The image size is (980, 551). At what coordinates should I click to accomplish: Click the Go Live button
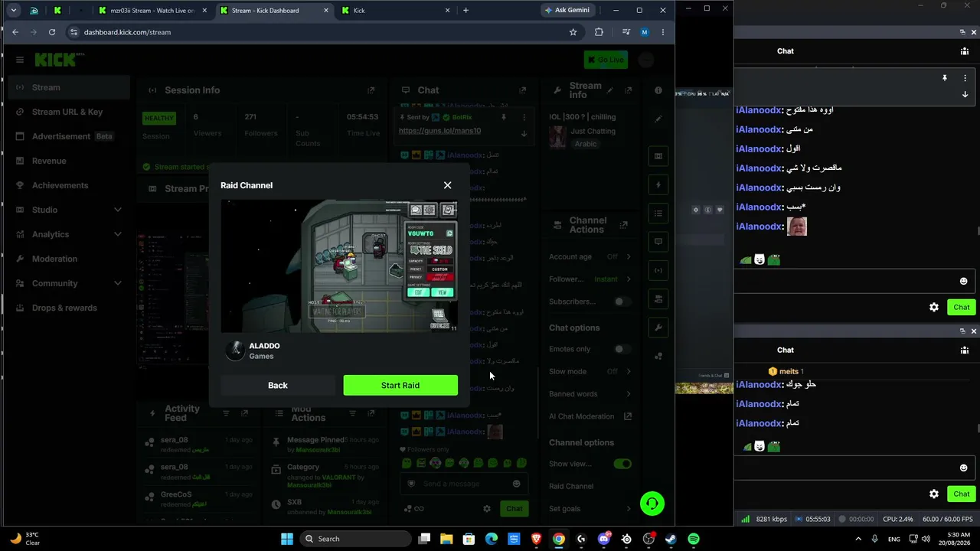606,60
